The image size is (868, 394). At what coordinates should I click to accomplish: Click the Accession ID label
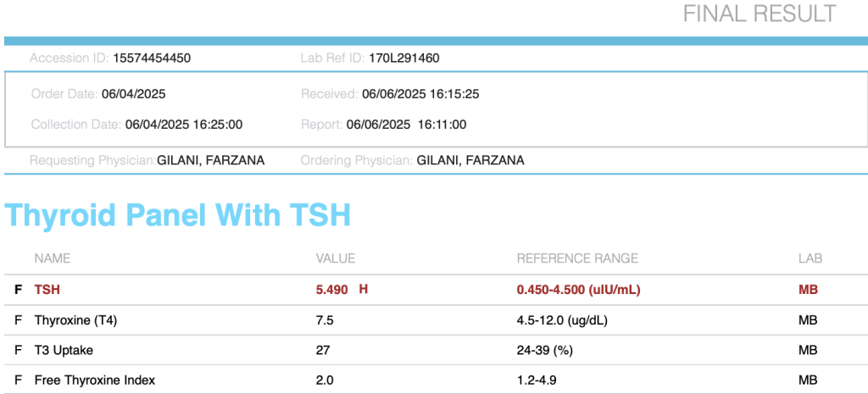[x=70, y=58]
